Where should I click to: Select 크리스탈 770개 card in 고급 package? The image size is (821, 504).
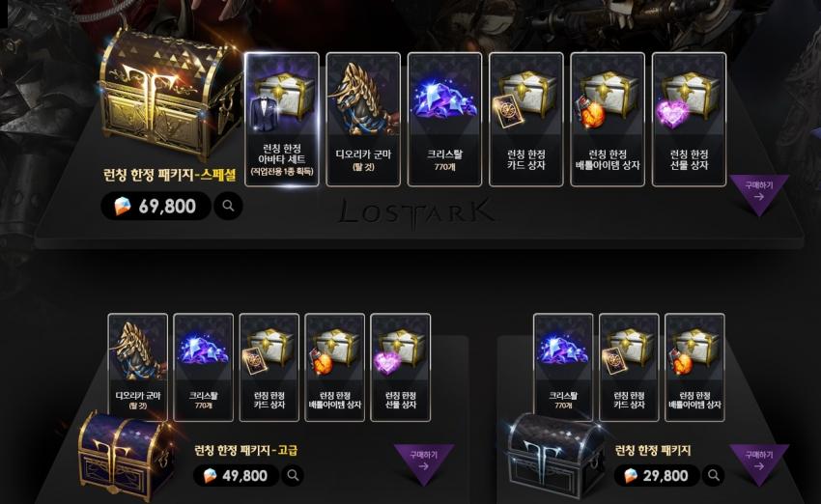203,368
